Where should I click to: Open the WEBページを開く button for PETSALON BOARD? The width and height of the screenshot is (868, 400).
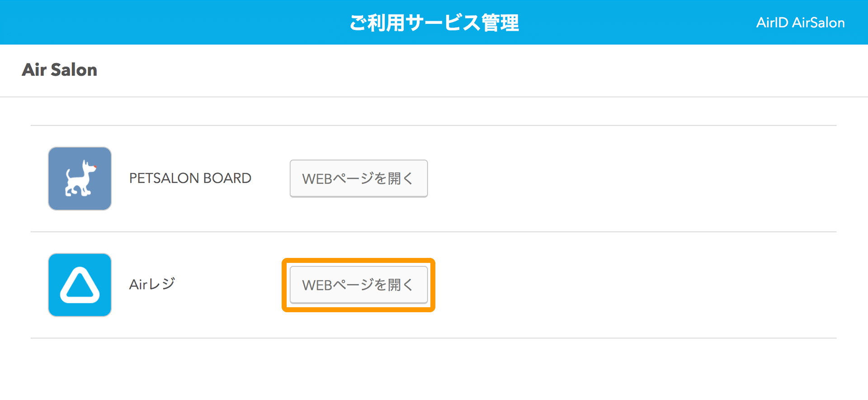(x=358, y=178)
